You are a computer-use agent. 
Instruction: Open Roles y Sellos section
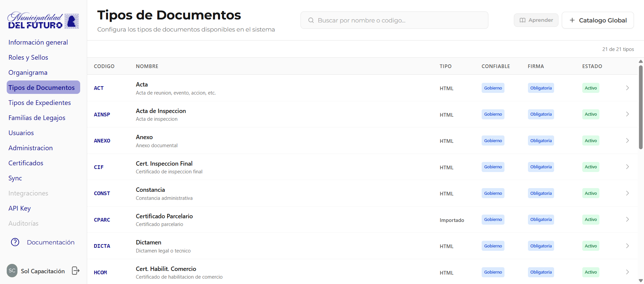[28, 57]
